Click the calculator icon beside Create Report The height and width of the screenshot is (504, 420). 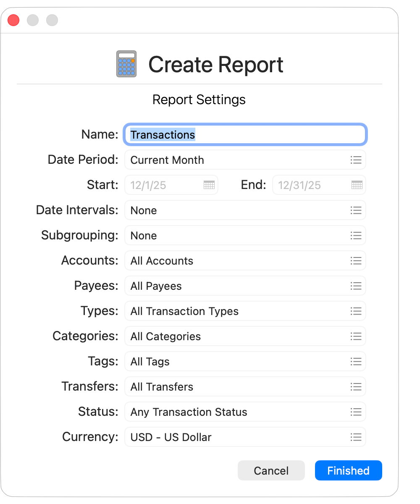(x=126, y=64)
